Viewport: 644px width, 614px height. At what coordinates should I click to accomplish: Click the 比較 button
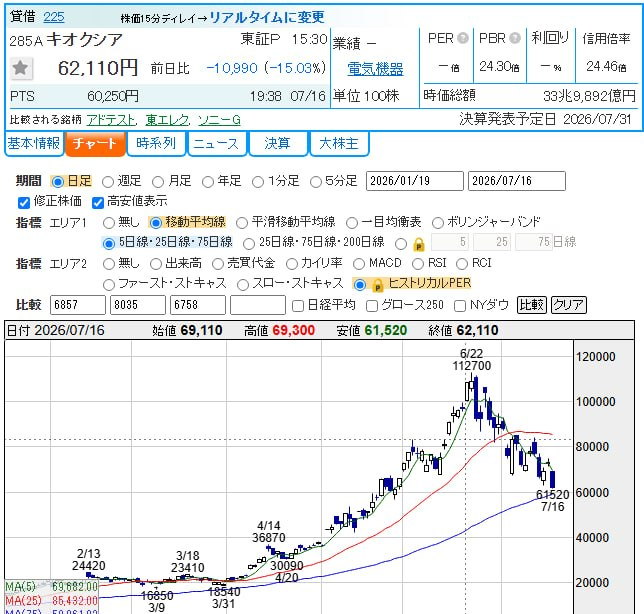tap(531, 305)
